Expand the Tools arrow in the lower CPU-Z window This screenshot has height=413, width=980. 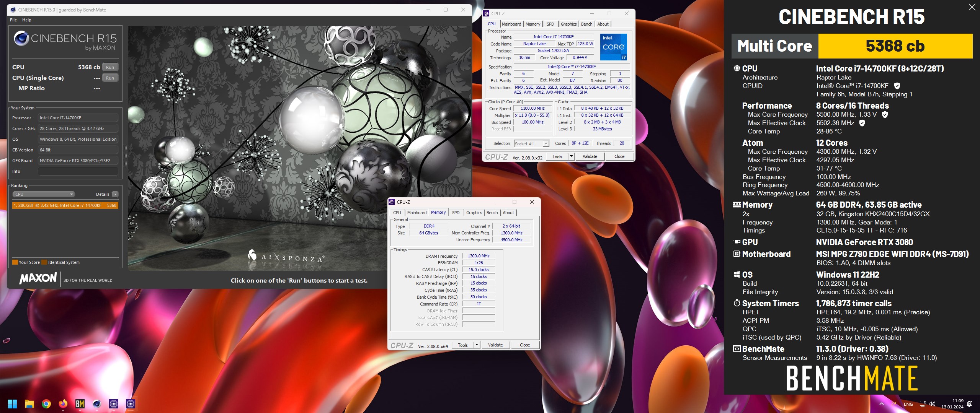coord(477,345)
